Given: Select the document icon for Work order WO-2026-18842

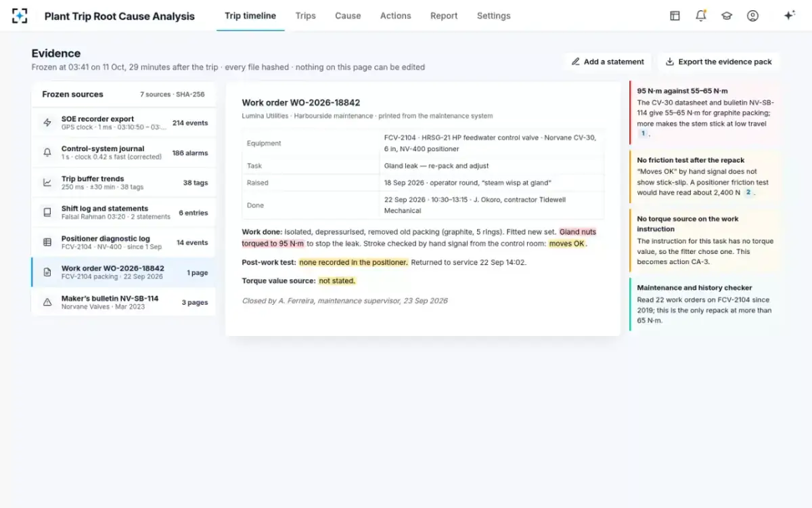Looking at the screenshot, I should pyautogui.click(x=47, y=272).
